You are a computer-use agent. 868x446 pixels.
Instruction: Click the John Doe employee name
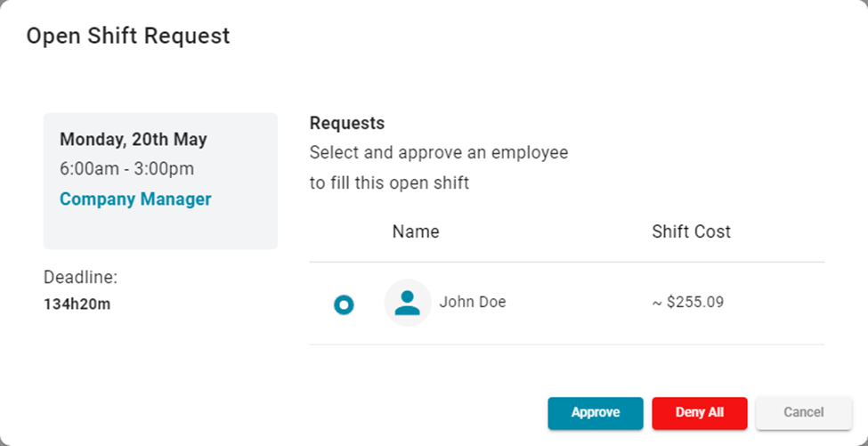(473, 303)
